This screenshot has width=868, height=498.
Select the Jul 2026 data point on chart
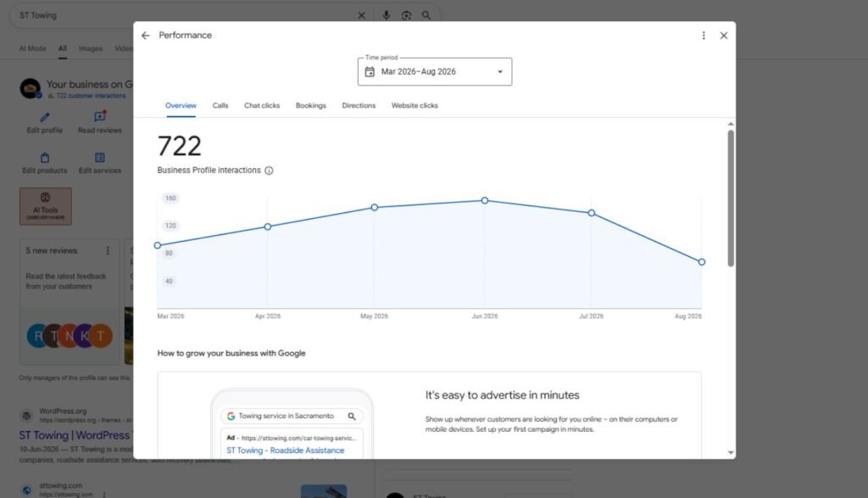pos(591,213)
